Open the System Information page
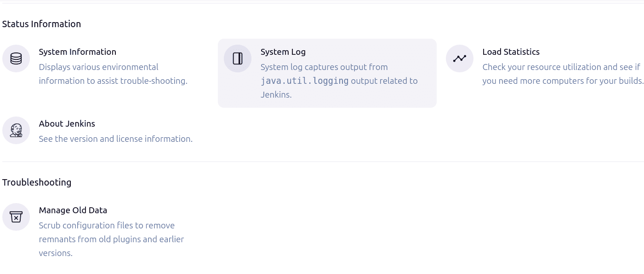Screen dimensions: 644x274 click(x=77, y=52)
